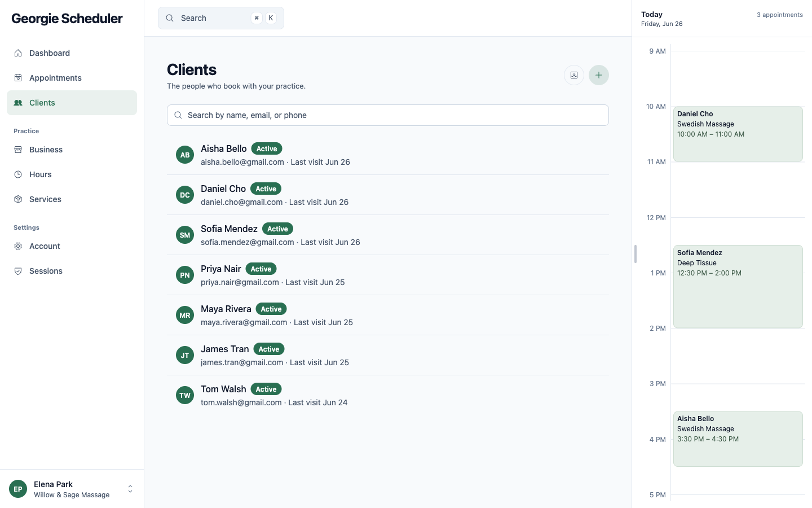Viewport: 812px width, 508px height.
Task: Click the magnifier icon in top search
Action: pos(170,18)
